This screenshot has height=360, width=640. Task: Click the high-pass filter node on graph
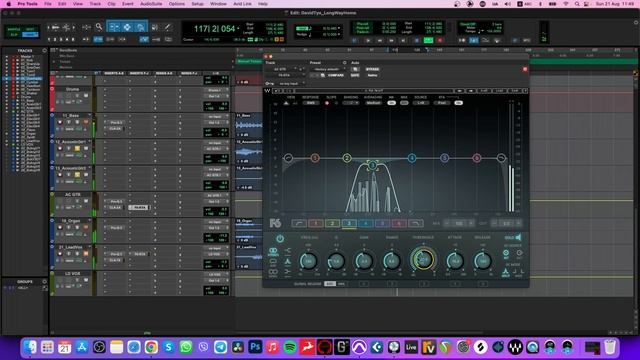pos(288,158)
